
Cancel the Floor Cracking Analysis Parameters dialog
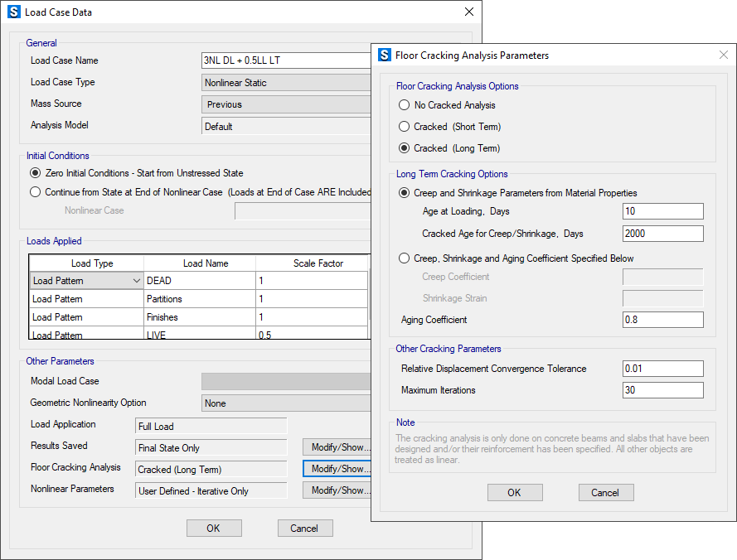605,492
